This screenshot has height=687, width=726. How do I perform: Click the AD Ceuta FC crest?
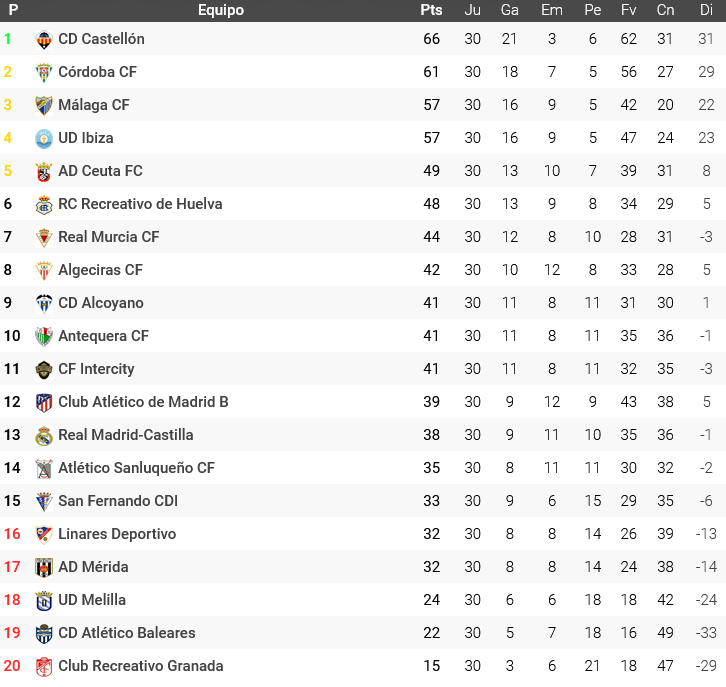pyautogui.click(x=44, y=172)
